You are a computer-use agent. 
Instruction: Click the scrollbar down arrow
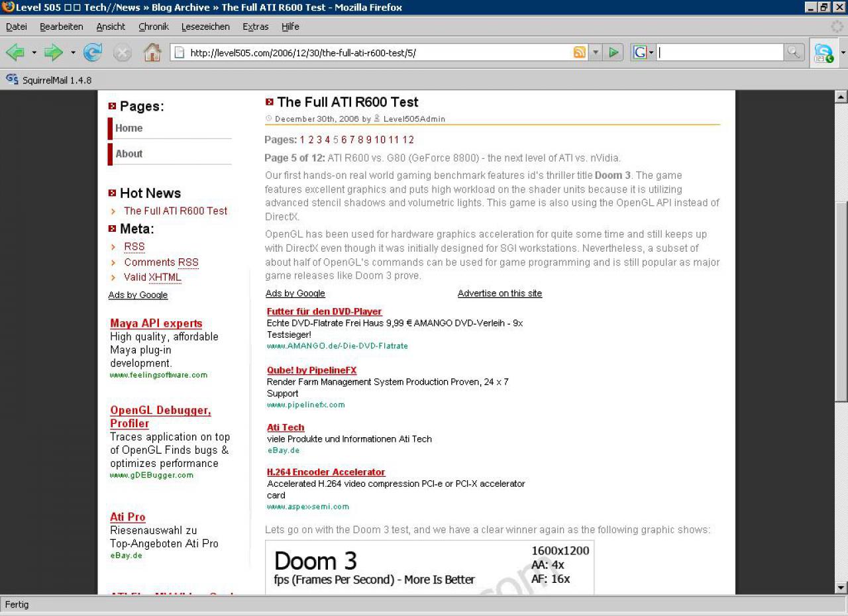pyautogui.click(x=841, y=588)
